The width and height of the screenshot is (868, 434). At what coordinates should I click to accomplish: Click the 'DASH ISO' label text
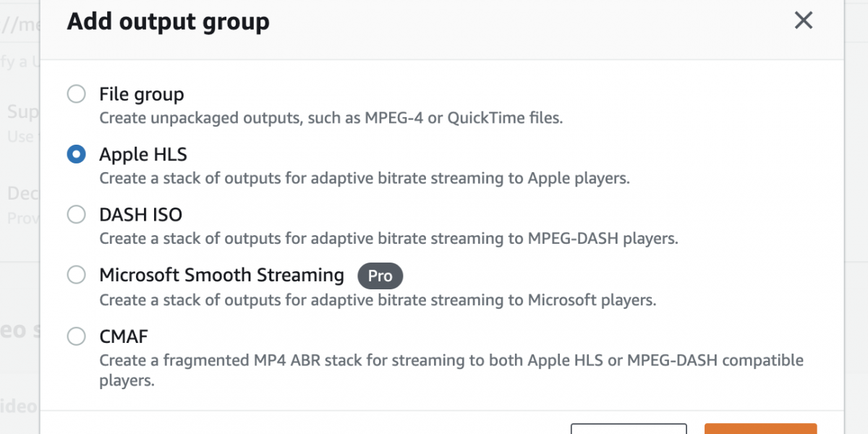point(140,215)
